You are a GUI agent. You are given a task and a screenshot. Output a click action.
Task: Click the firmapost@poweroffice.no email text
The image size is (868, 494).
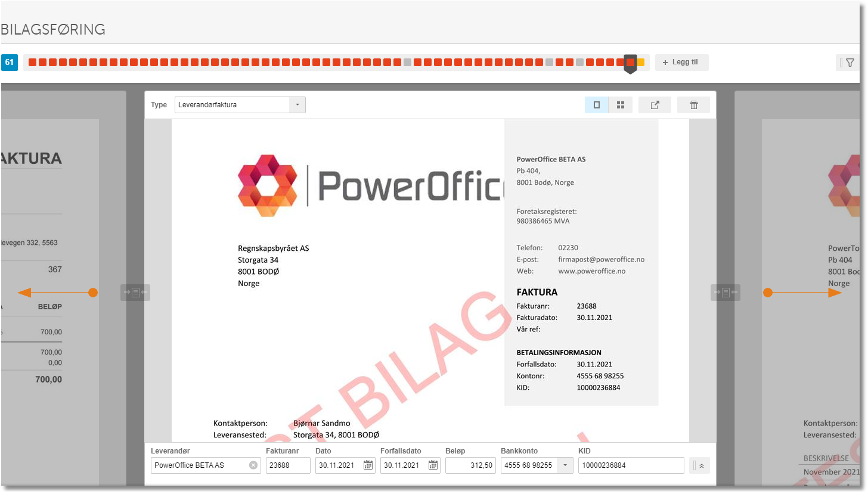pos(601,259)
